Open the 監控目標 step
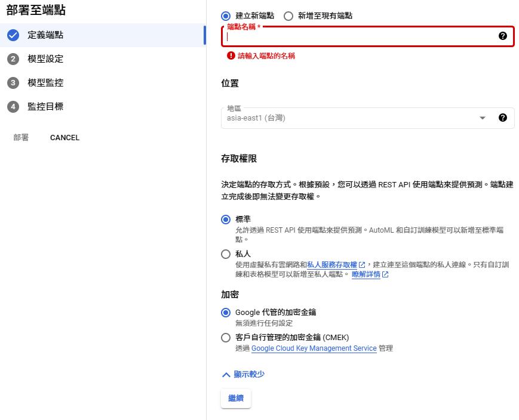Screen dimensions: 519x420 pos(45,107)
